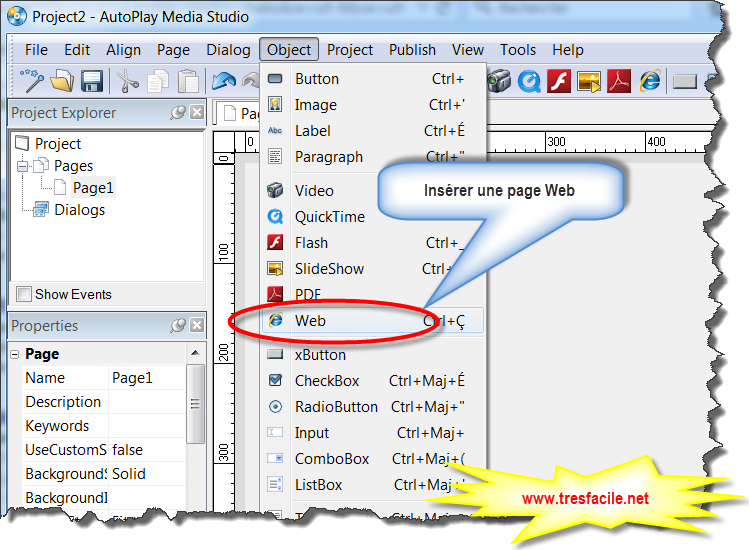Close the Properties panel
749x550 pixels.
pyautogui.click(x=197, y=325)
